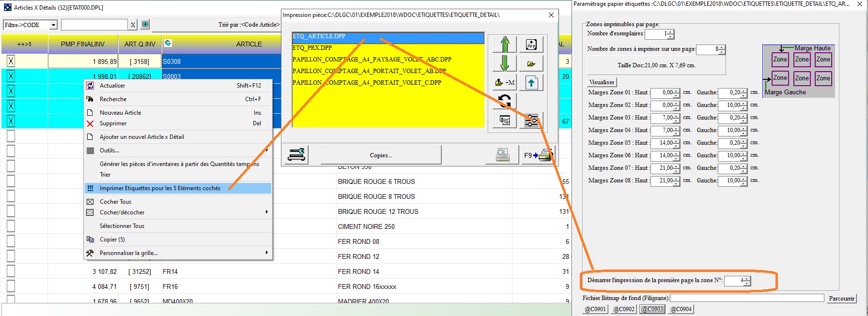Select Imprimer Etiquettes pour les 5 Eléments cochés

pos(178,188)
